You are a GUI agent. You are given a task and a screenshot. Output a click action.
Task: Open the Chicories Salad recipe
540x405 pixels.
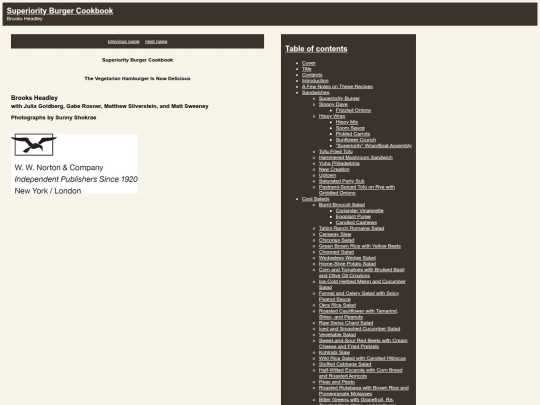coord(336,240)
